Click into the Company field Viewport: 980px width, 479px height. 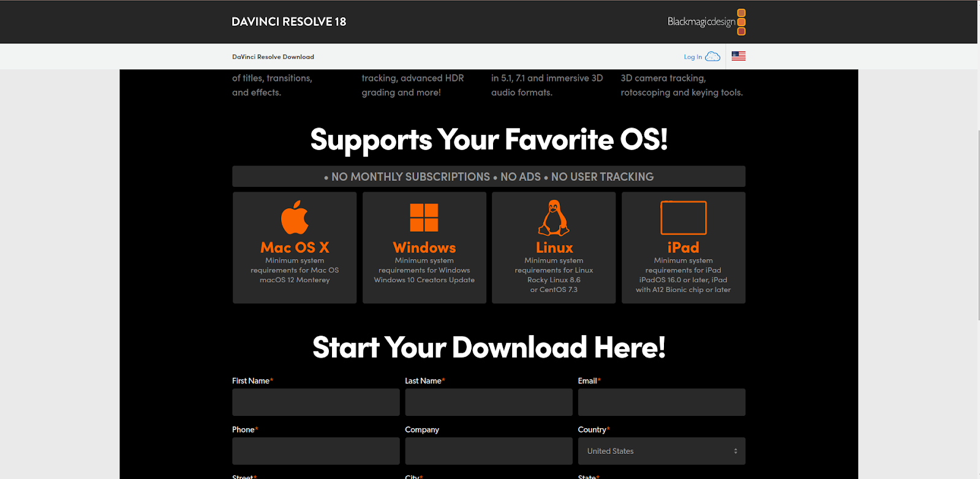pyautogui.click(x=489, y=451)
